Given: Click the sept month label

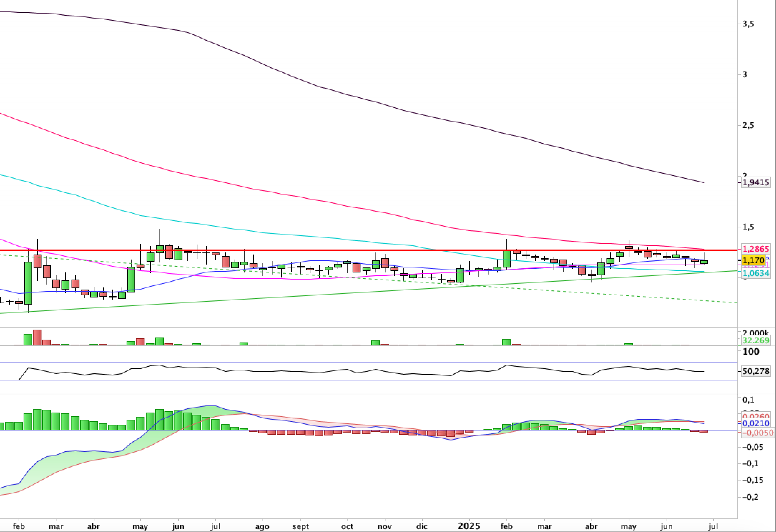Looking at the screenshot, I should click(300, 527).
